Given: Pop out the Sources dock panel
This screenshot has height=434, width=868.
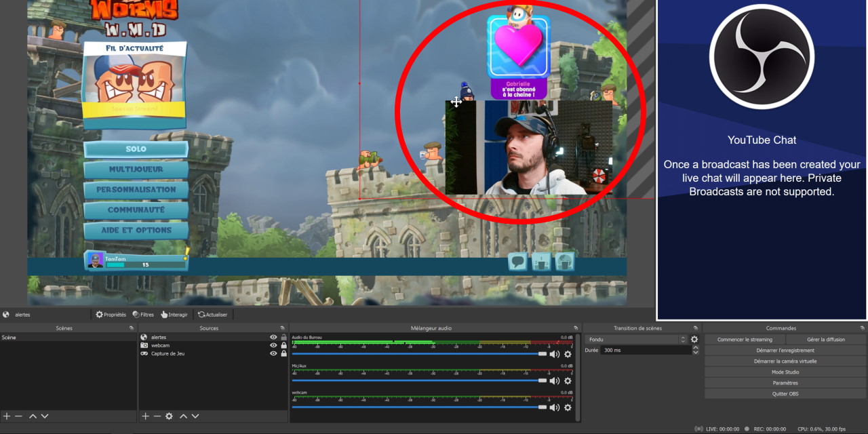Looking at the screenshot, I should 284,328.
